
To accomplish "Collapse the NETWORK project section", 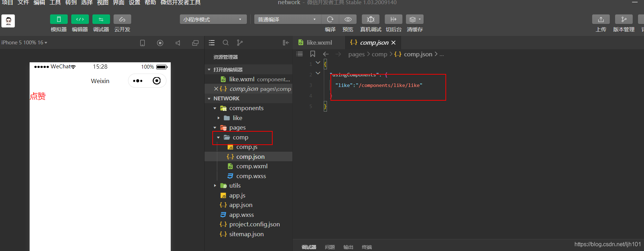I will (x=209, y=99).
